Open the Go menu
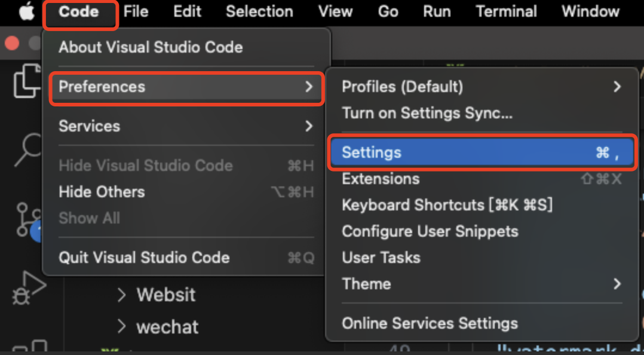 [x=388, y=11]
